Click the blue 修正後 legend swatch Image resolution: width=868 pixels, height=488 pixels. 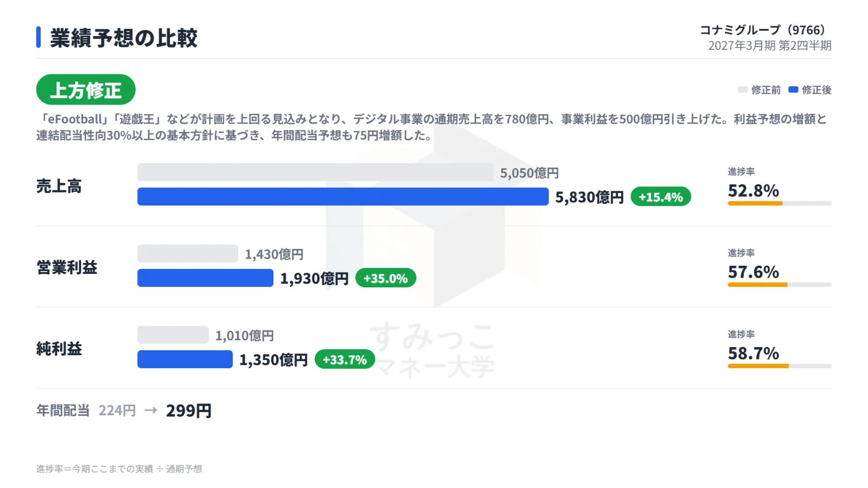tap(793, 89)
